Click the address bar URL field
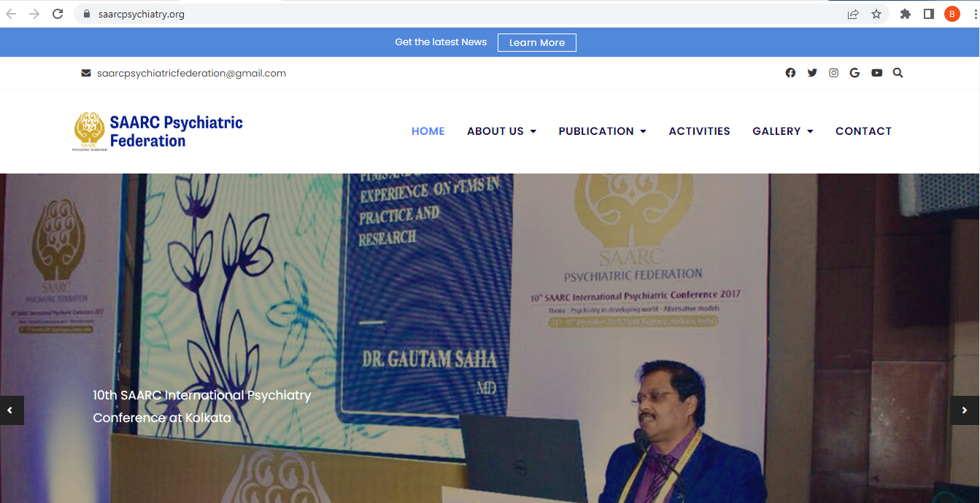980x503 pixels. [467, 14]
